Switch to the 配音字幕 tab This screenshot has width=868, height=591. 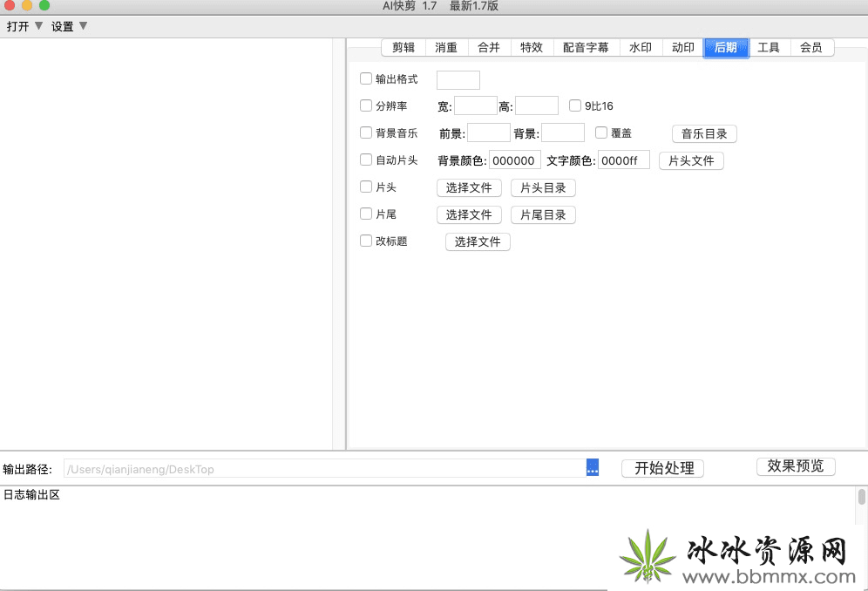(x=587, y=48)
